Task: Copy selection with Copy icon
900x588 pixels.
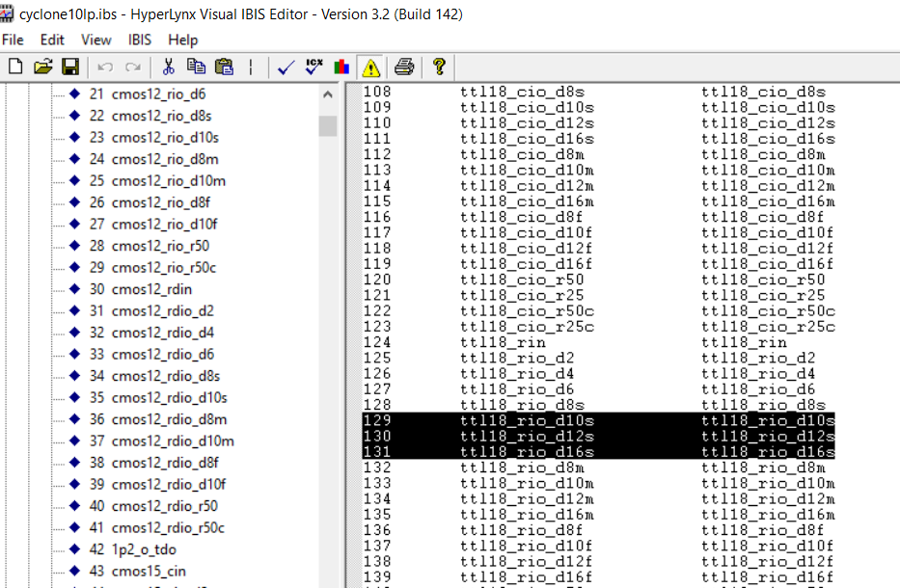Action: (x=196, y=67)
